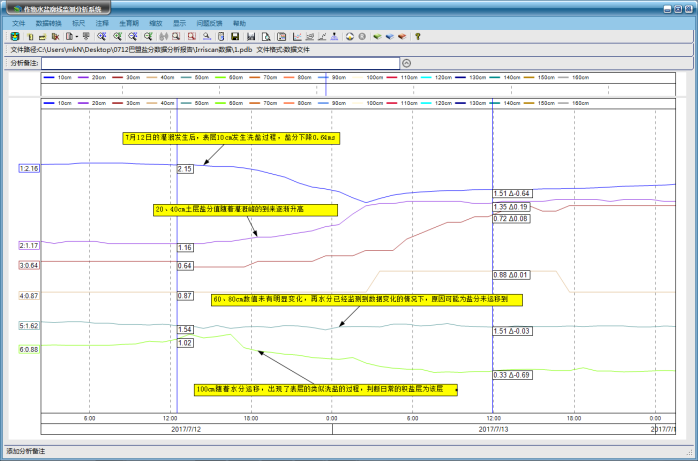
Task: Open the 生育期 menu
Action: pyautogui.click(x=129, y=23)
